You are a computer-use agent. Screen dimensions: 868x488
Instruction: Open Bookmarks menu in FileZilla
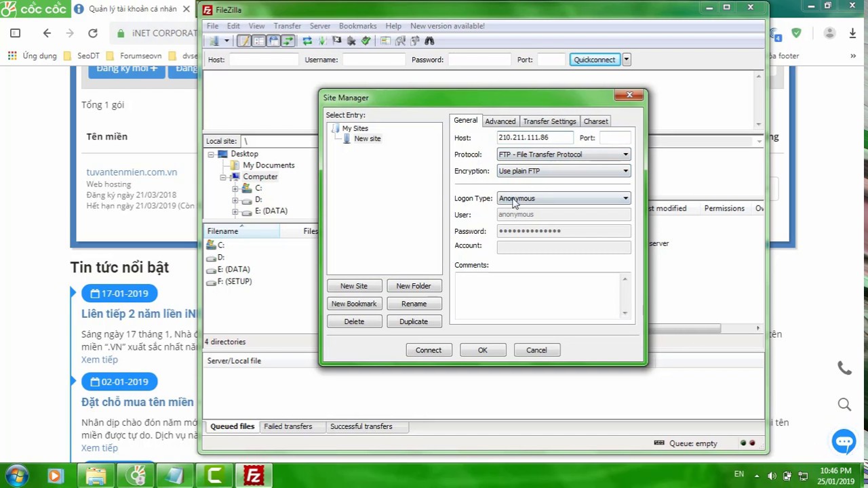click(x=357, y=26)
